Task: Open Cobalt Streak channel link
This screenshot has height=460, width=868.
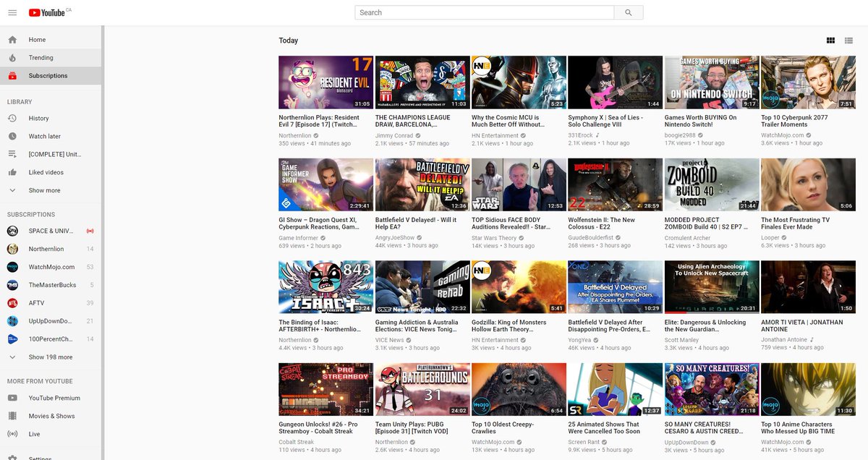Action: pyautogui.click(x=297, y=443)
